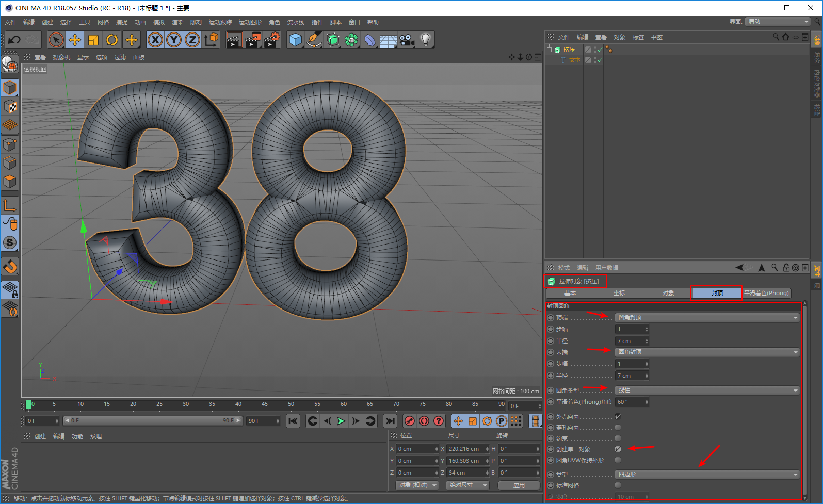Switch to Texture mode checker cube

click(10, 106)
